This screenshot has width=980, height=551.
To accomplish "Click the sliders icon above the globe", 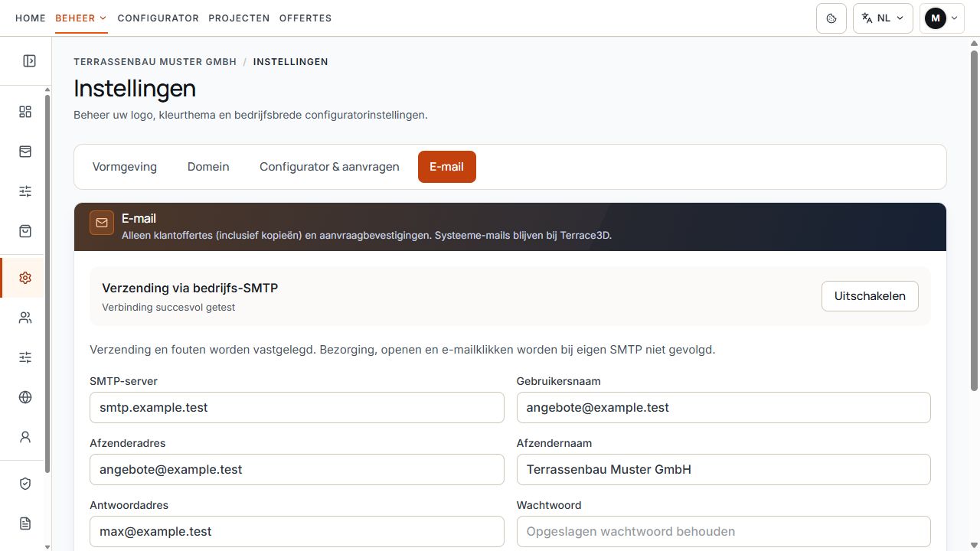I will pos(25,357).
